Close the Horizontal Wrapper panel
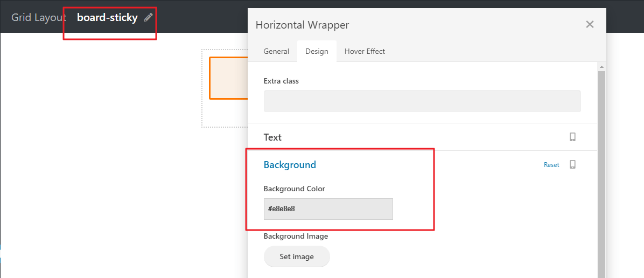The height and width of the screenshot is (278, 644). pyautogui.click(x=590, y=24)
